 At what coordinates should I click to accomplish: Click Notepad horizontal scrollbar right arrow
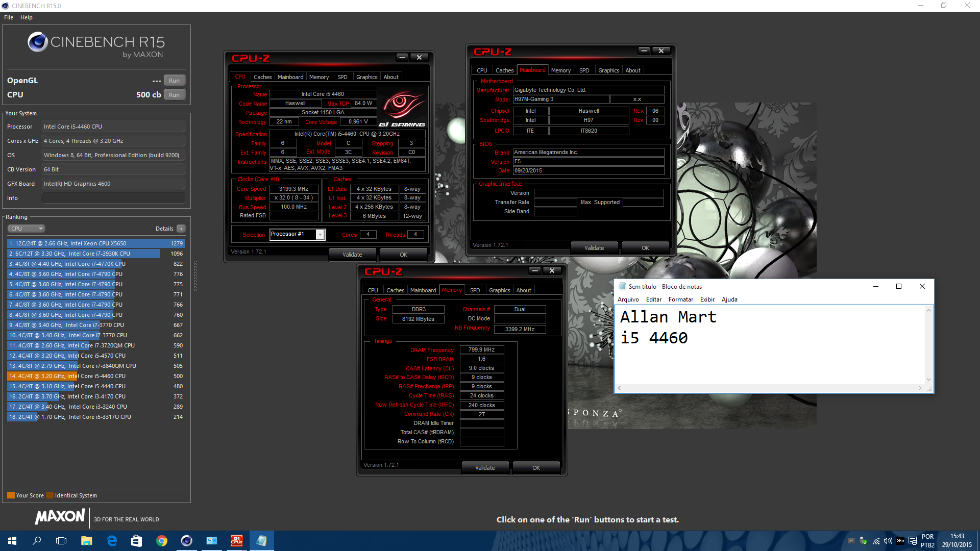920,388
